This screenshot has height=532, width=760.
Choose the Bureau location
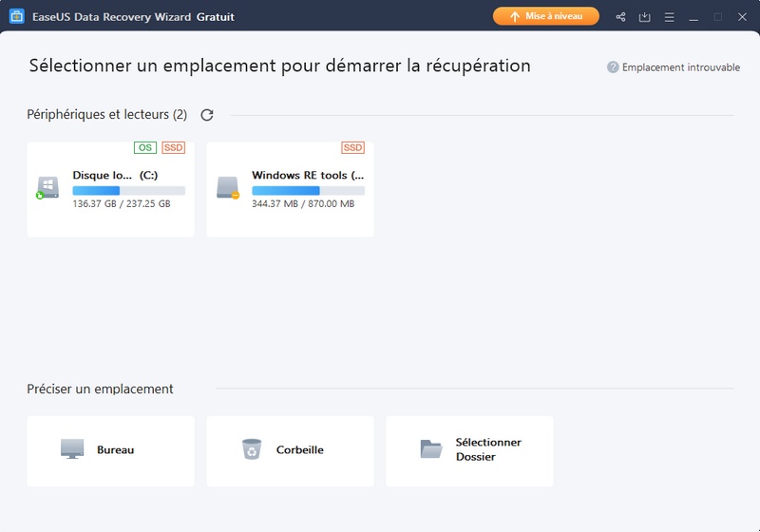110,450
